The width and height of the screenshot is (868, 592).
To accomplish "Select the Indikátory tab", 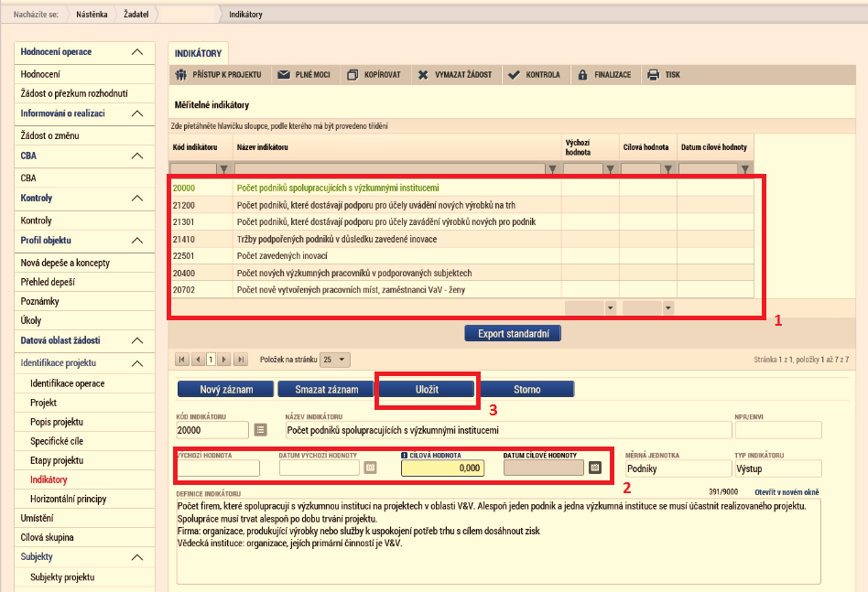I will point(198,54).
